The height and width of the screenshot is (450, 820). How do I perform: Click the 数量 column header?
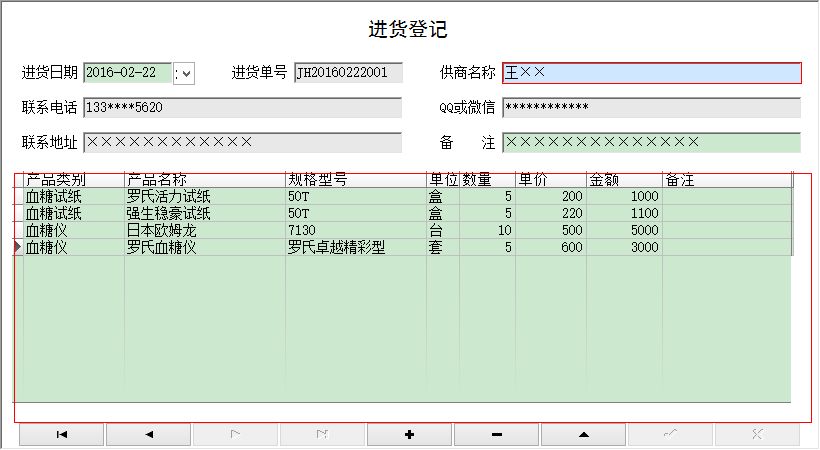click(488, 180)
